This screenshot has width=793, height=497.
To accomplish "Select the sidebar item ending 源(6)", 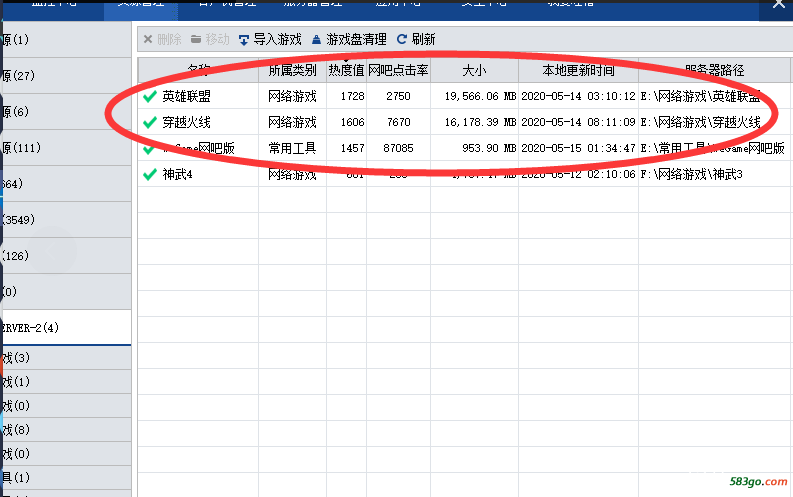I will (x=66, y=112).
